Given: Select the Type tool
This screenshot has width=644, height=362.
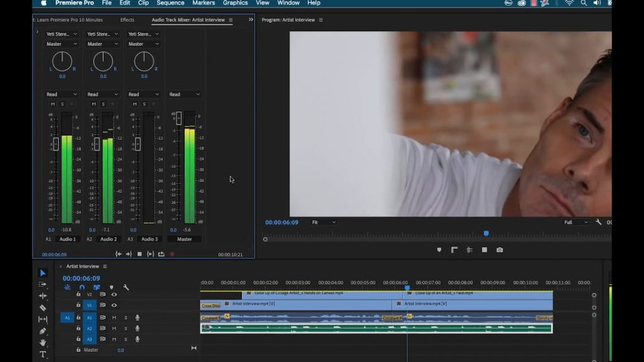Looking at the screenshot, I should coord(43,353).
